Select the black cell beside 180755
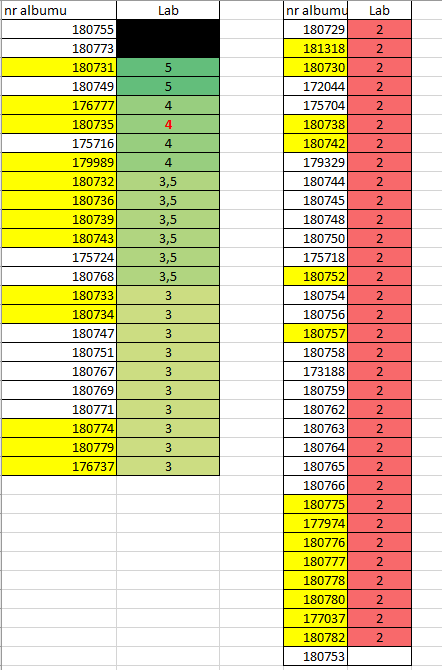This screenshot has height=670, width=442. [168, 29]
